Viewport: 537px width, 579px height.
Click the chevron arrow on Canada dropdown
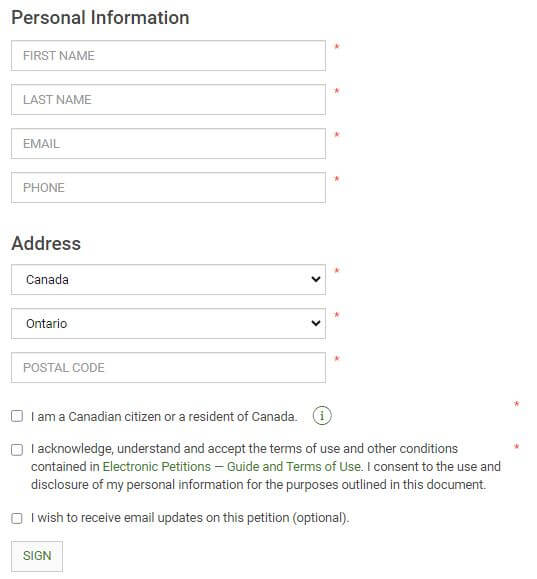tap(315, 279)
